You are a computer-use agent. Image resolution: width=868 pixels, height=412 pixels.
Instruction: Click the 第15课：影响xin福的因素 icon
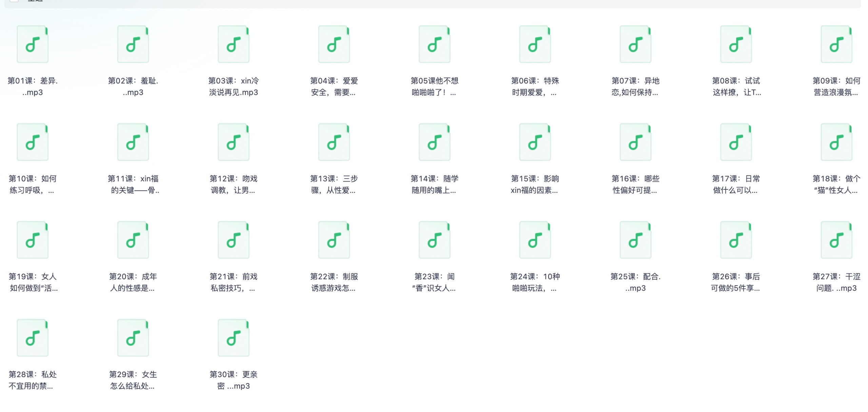click(535, 142)
